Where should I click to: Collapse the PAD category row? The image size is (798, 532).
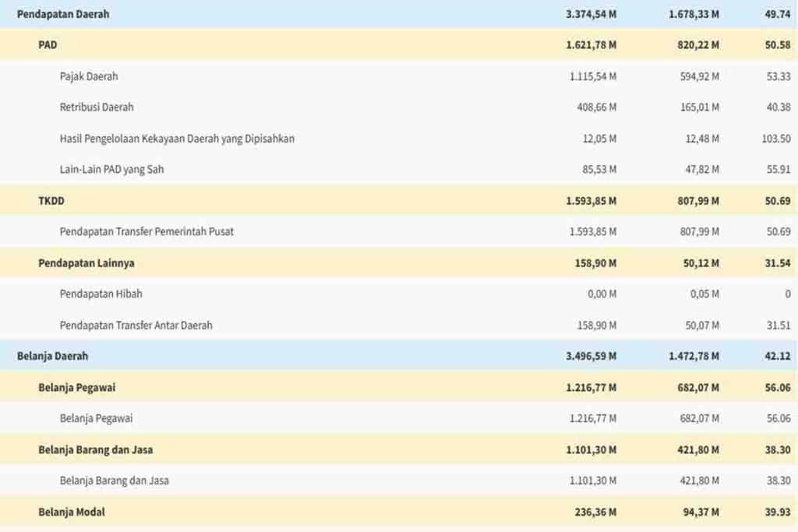click(x=399, y=44)
